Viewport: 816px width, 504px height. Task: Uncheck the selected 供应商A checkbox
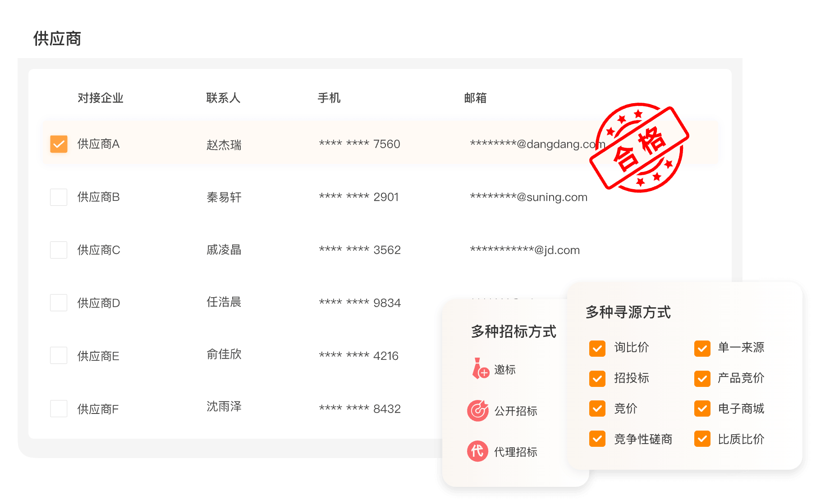59,144
